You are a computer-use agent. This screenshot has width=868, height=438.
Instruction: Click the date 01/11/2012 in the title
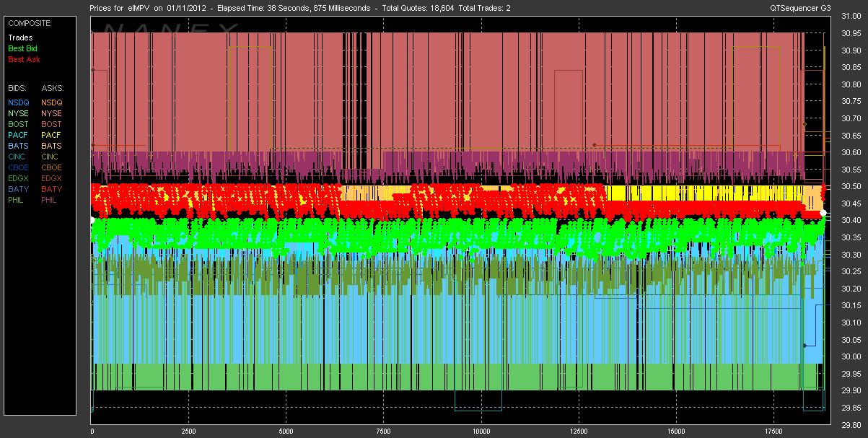[x=188, y=9]
